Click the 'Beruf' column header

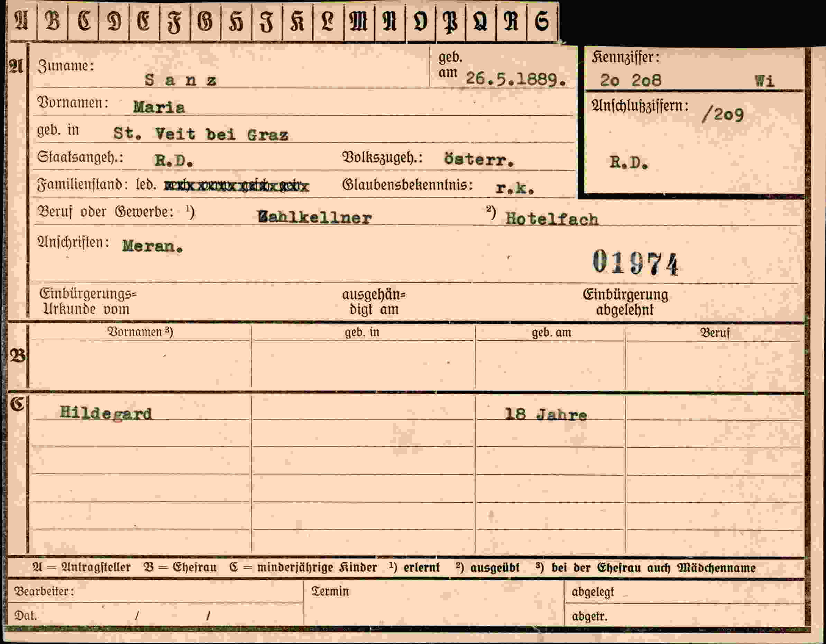(715, 333)
